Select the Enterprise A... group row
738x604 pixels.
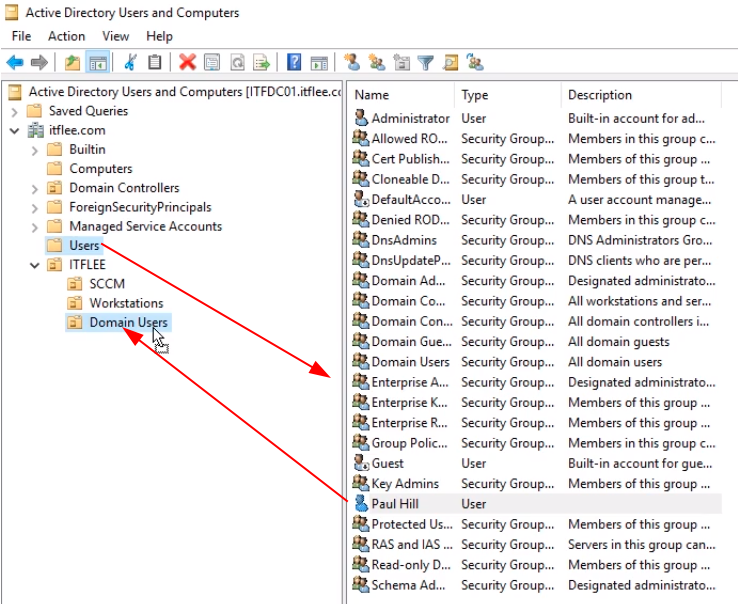click(537, 382)
